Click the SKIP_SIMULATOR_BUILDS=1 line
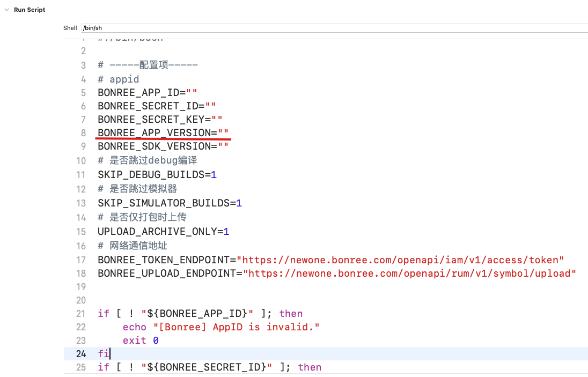Screen dimensions: 588x377 tap(170, 203)
